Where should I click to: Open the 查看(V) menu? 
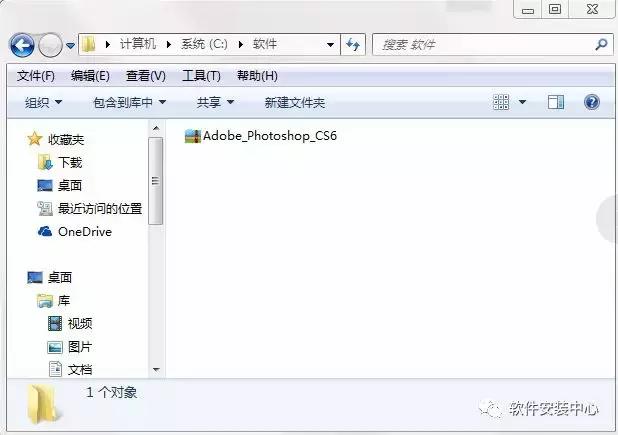(x=146, y=76)
